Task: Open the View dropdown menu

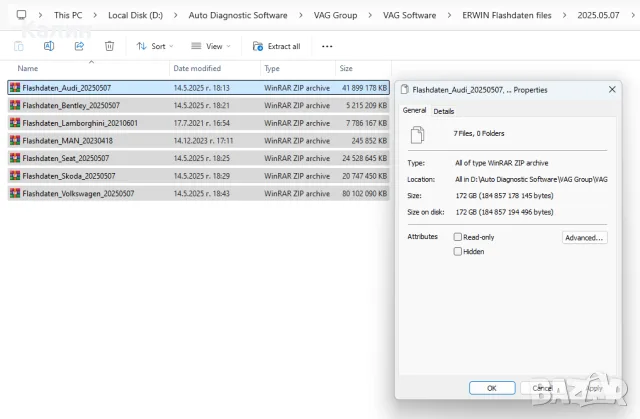Action: (x=211, y=46)
